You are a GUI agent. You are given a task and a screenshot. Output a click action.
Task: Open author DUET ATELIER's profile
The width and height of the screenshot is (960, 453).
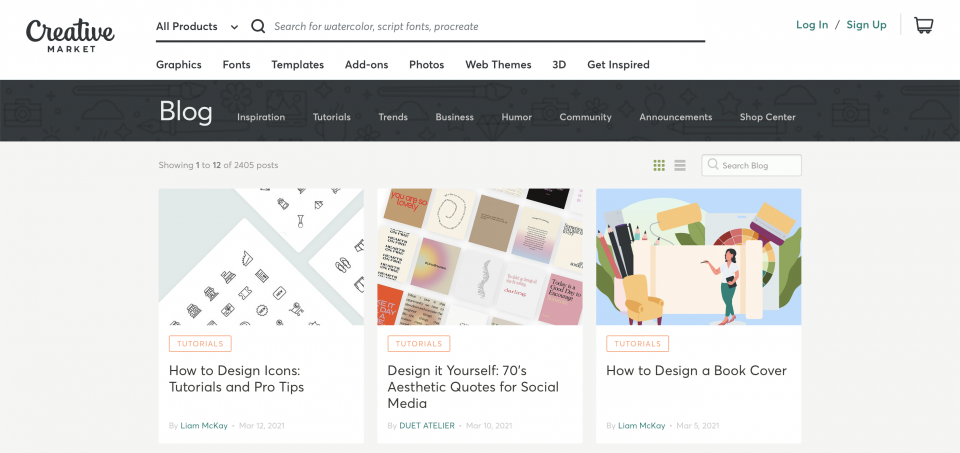[427, 425]
